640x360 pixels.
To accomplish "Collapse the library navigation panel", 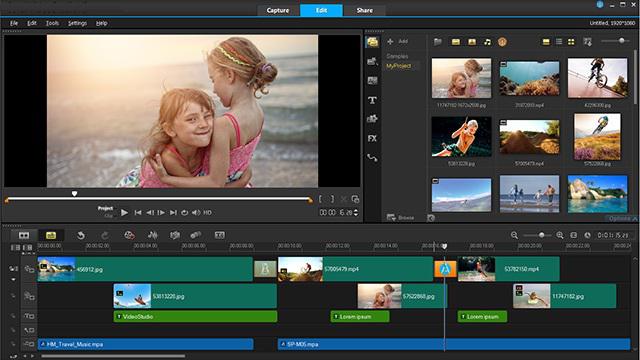I will pos(431,218).
